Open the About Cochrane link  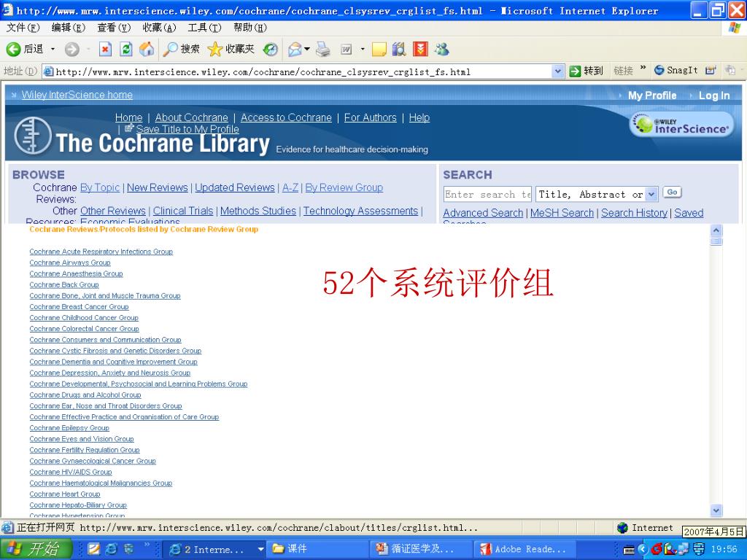[x=192, y=117]
